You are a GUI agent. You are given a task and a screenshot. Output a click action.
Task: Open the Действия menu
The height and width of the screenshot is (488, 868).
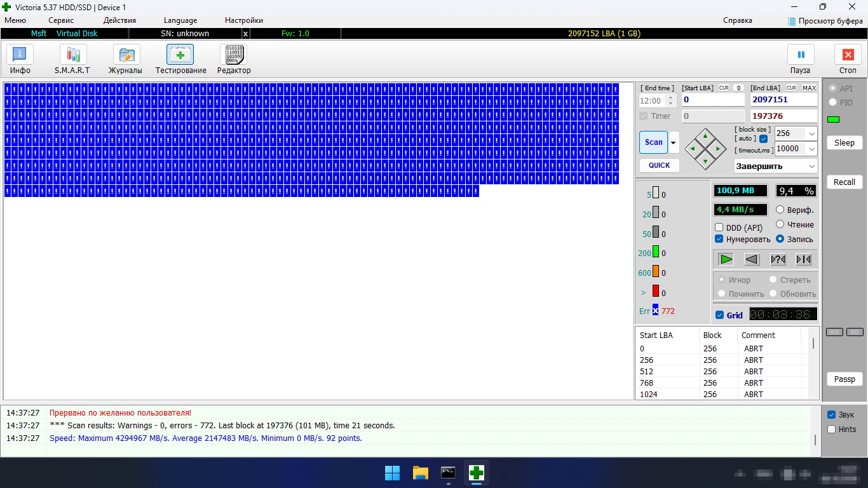coord(119,20)
